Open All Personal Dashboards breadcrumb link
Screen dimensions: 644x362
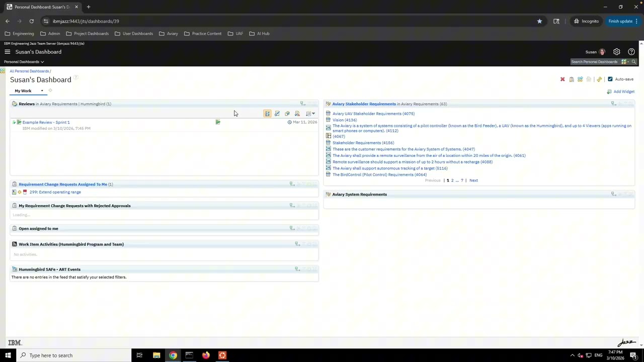(29, 71)
